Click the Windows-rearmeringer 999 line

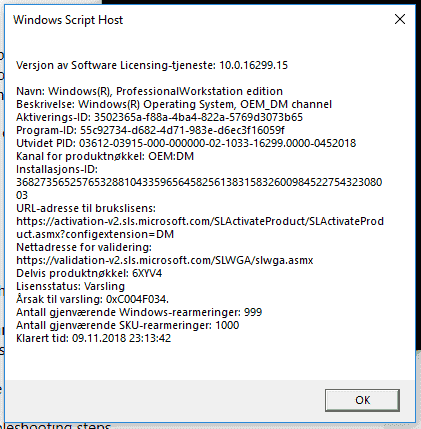pos(139,312)
